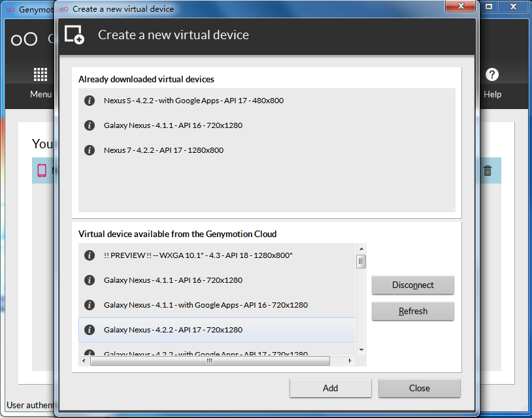
Task: Click horizontal scrollbar left arrow
Action: coord(84,361)
